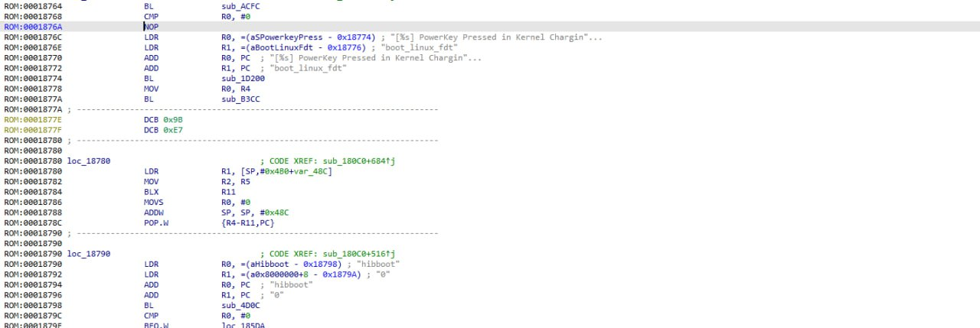Select the DCB 0xE7 data byte
Screen dimensions: 980x328
[163, 131]
